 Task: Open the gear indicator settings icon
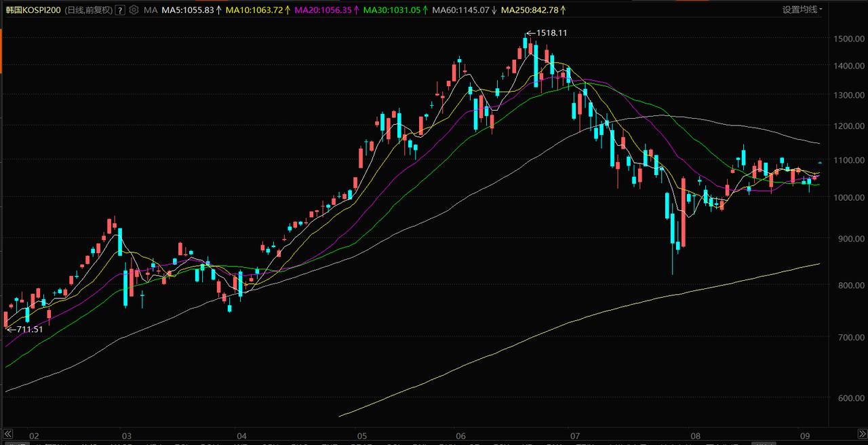(134, 10)
